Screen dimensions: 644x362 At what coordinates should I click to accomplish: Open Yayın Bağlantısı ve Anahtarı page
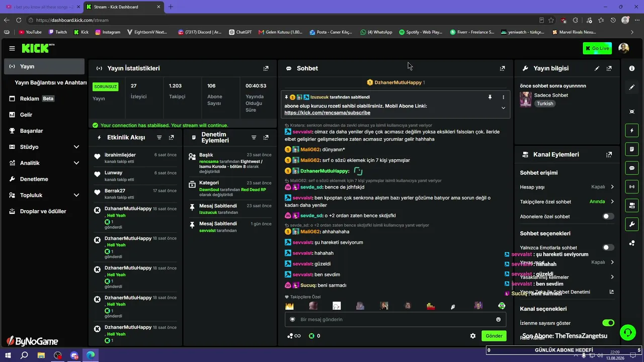coord(50,82)
